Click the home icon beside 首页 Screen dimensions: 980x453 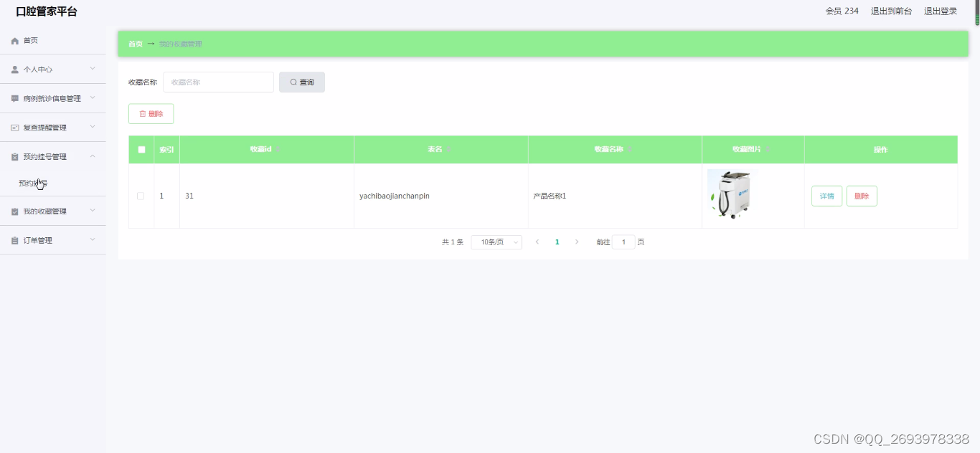[15, 41]
